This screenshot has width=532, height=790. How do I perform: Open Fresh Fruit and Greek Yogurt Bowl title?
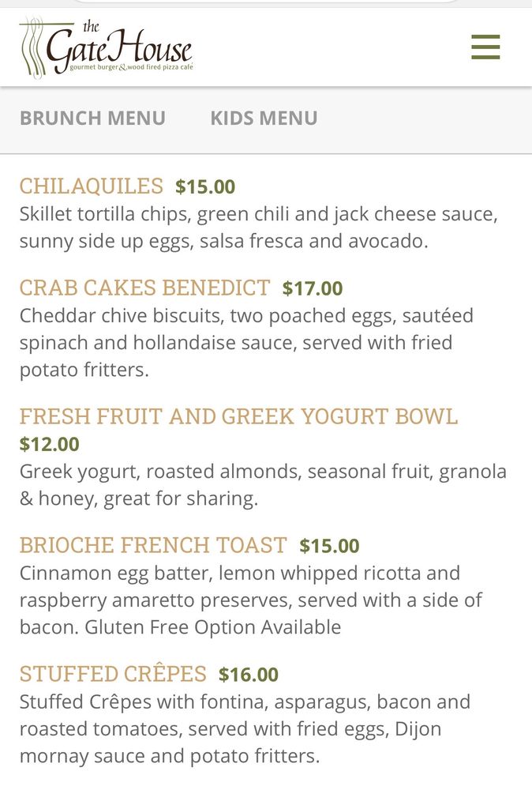(238, 416)
